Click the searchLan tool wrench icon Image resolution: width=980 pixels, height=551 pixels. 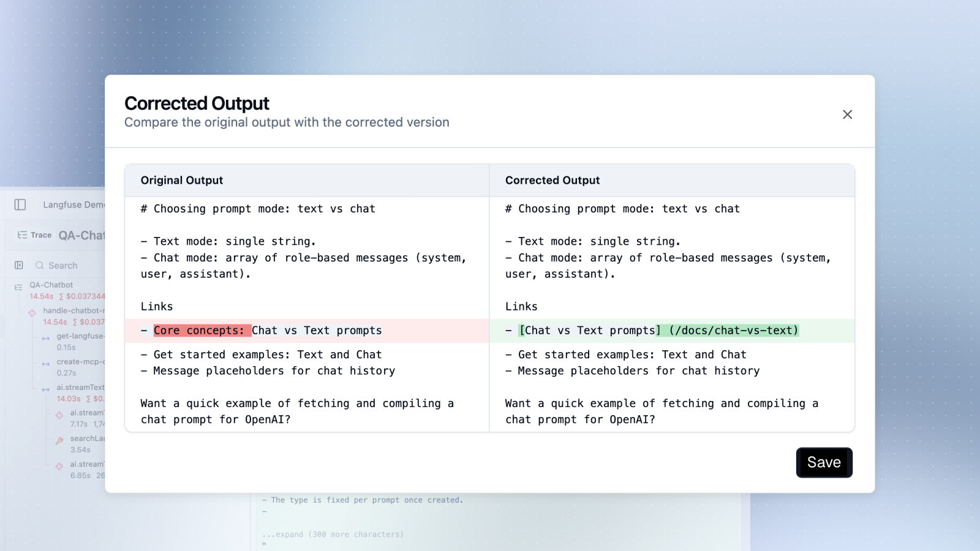point(59,441)
